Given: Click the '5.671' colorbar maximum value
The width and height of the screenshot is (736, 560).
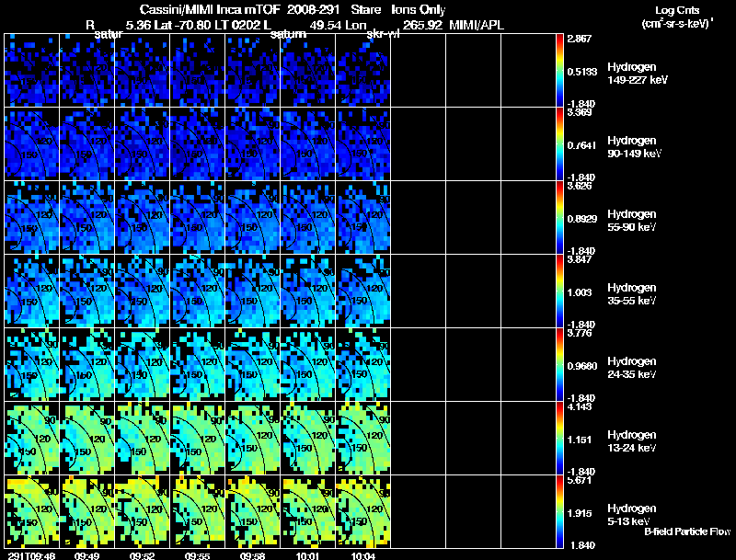Looking at the screenshot, I should coord(580,481).
